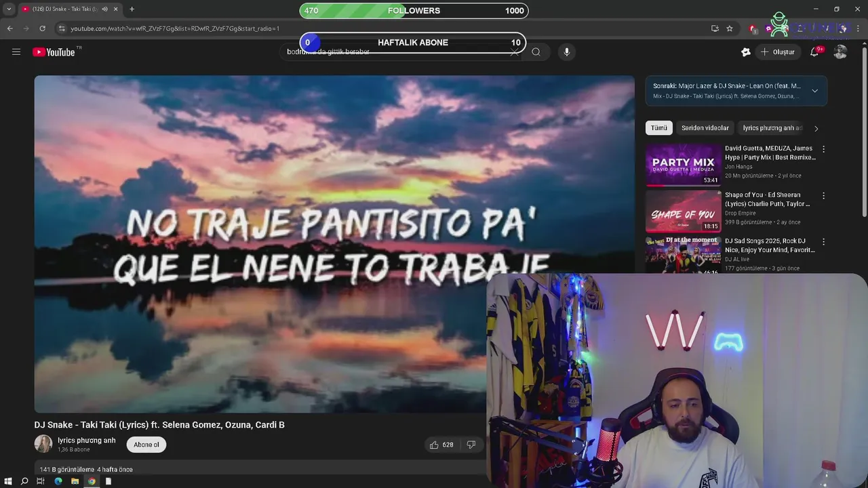Open a new browser tab
Image resolution: width=868 pixels, height=488 pixels.
point(132,9)
